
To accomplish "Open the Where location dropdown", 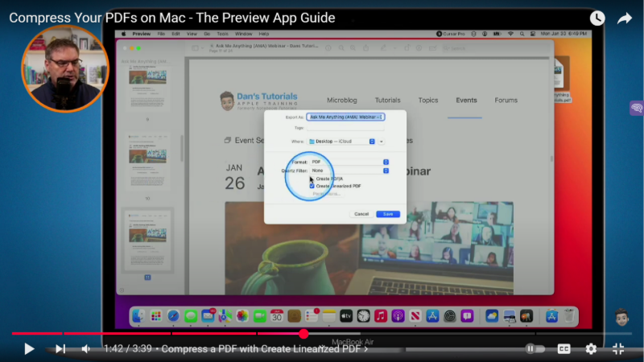I will (x=341, y=142).
